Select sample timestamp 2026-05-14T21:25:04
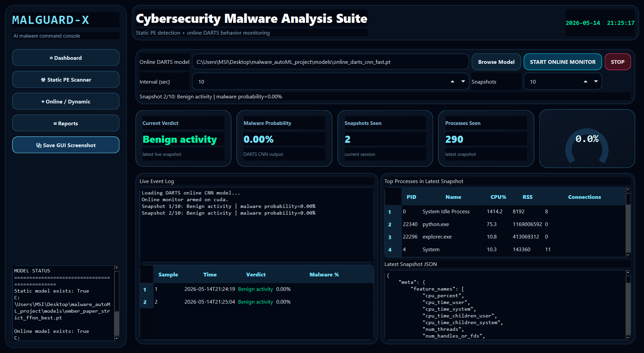The width and height of the screenshot is (644, 353). pyautogui.click(x=210, y=302)
